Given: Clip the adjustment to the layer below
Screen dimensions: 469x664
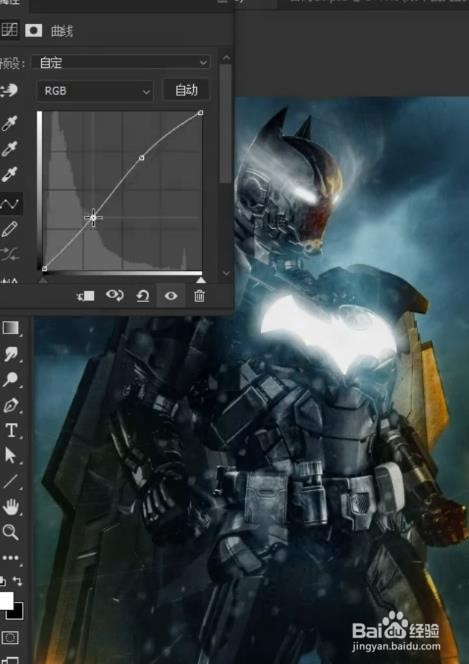Looking at the screenshot, I should (86, 296).
